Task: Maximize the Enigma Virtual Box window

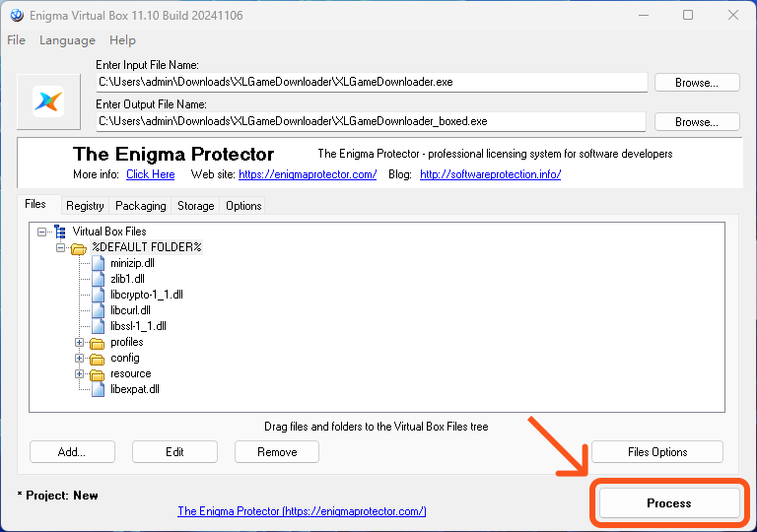Action: pyautogui.click(x=688, y=15)
